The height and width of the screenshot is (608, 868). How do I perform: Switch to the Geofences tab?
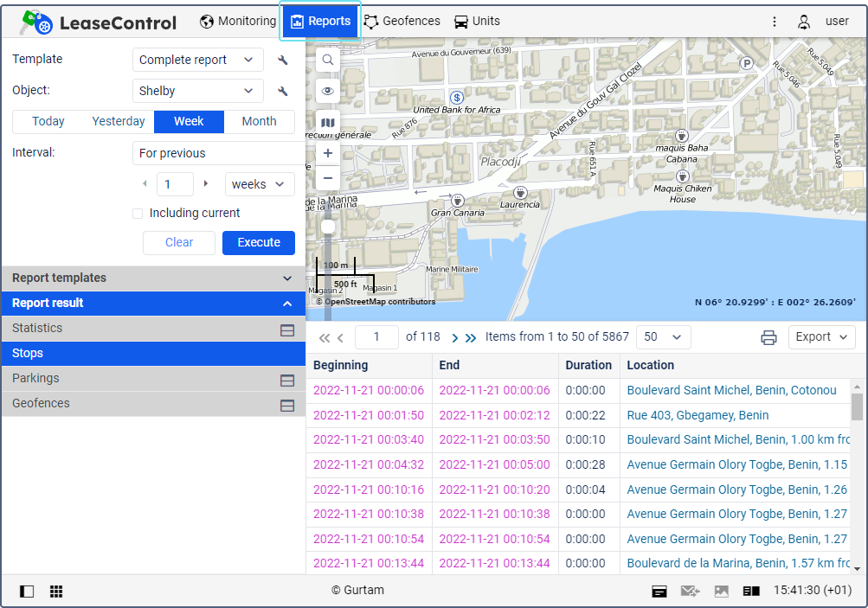402,22
